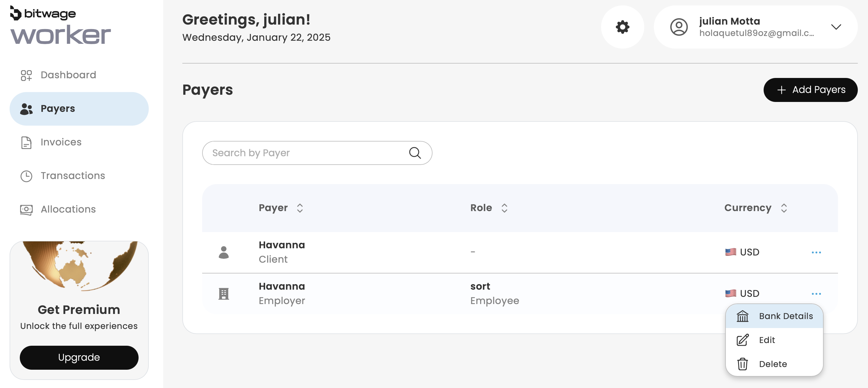
Task: Click the search magnifier icon
Action: (x=415, y=153)
